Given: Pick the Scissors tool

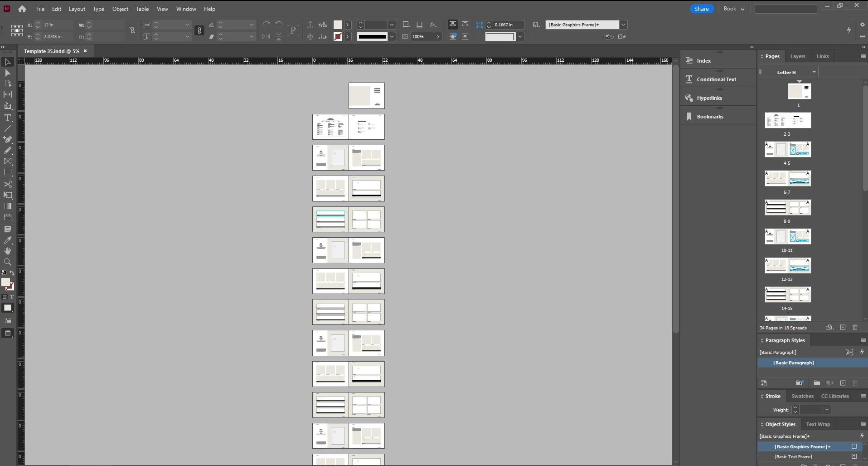Looking at the screenshot, I should click(x=8, y=184).
